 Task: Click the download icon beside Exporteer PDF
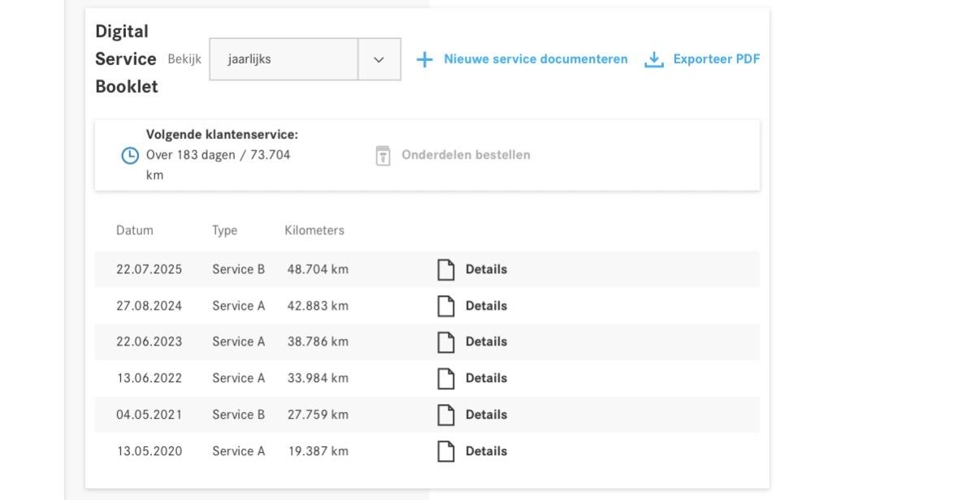[x=654, y=59]
